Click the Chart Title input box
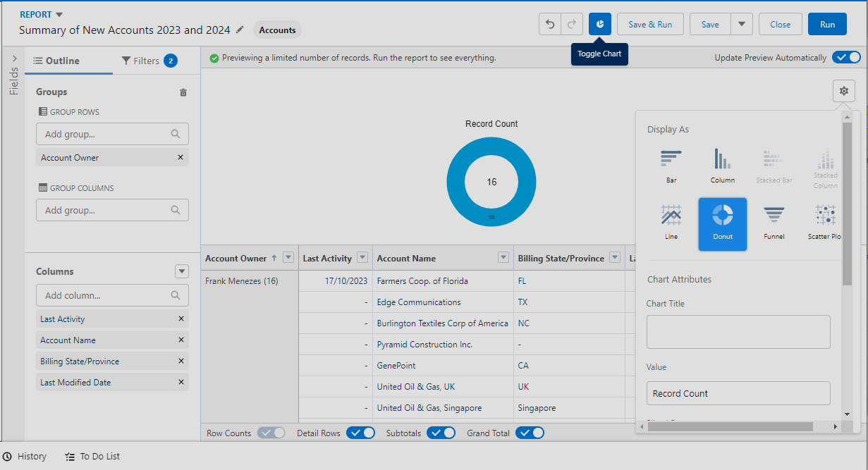The height and width of the screenshot is (470, 868). point(738,332)
